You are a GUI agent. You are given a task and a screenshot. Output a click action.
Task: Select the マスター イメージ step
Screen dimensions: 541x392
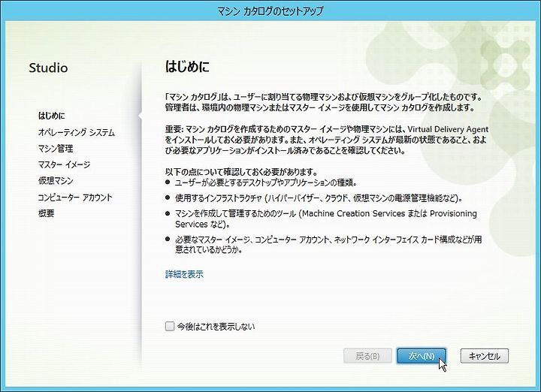(64, 164)
